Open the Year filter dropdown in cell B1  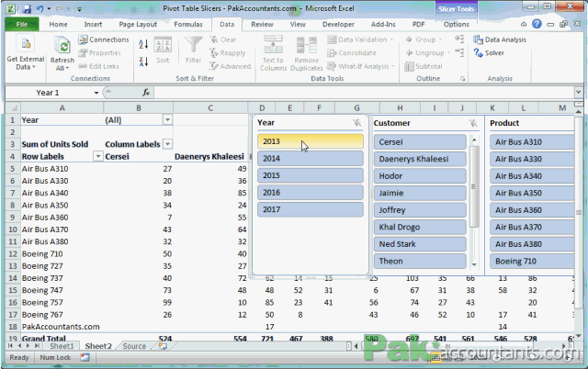pos(167,120)
